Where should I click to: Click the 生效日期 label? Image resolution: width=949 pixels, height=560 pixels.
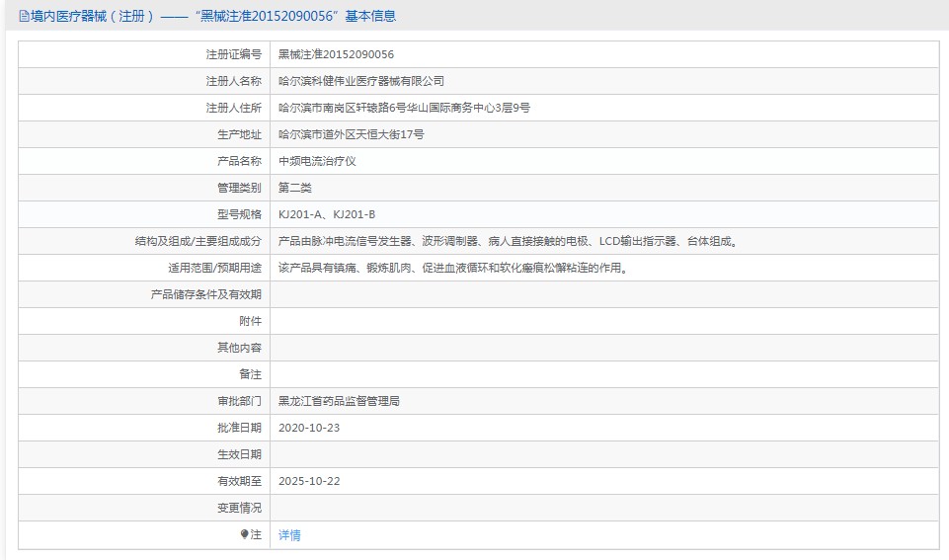(x=239, y=454)
